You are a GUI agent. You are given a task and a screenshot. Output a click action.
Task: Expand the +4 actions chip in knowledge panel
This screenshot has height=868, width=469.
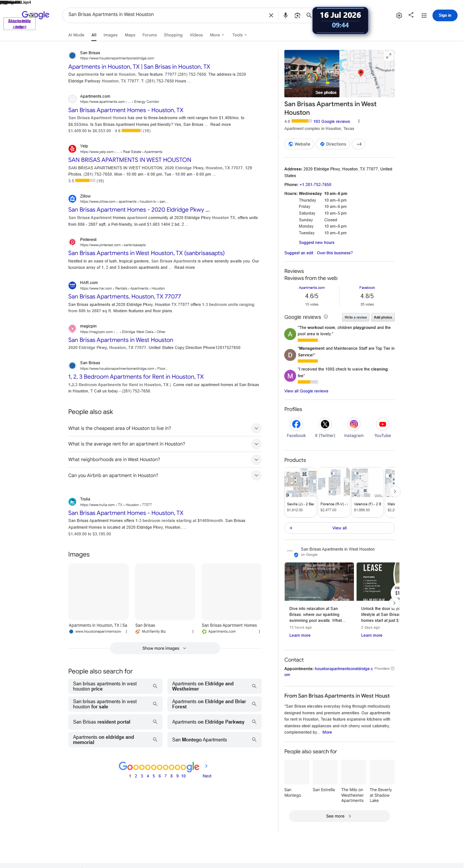(358, 144)
